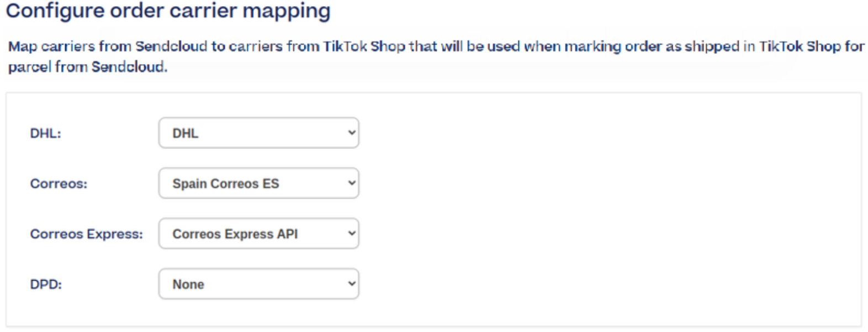Click "TikTok Shop for" at the description's end
Image resolution: width=868 pixels, height=332 pixels.
coord(812,47)
